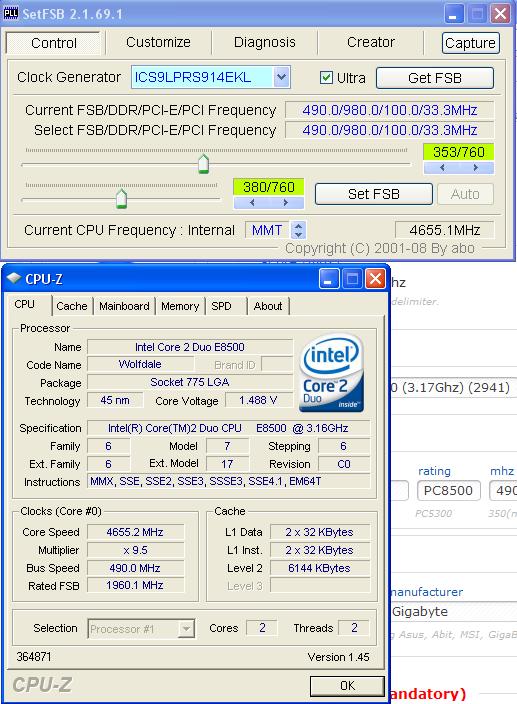Click the Instructions field
This screenshot has width=517, height=704.
pos(228,481)
